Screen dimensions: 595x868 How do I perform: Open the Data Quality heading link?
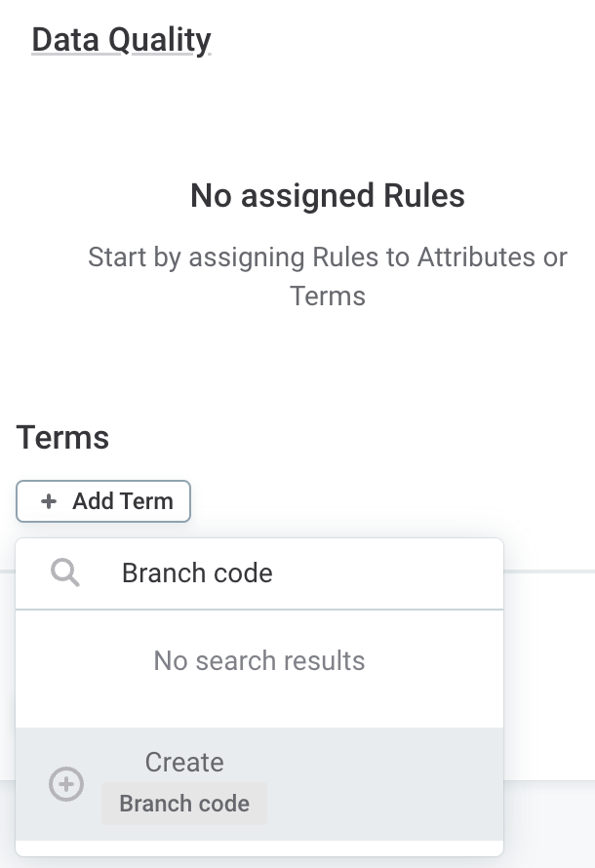121,40
